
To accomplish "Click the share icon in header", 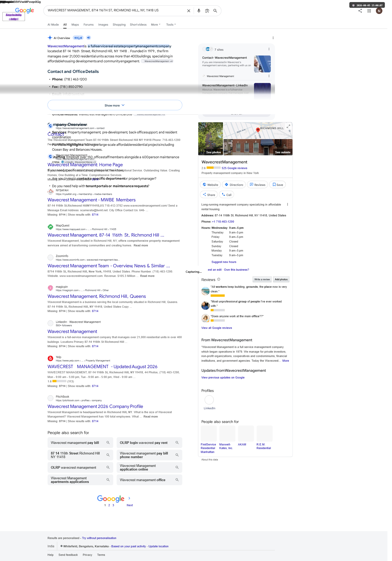I will coord(360,11).
